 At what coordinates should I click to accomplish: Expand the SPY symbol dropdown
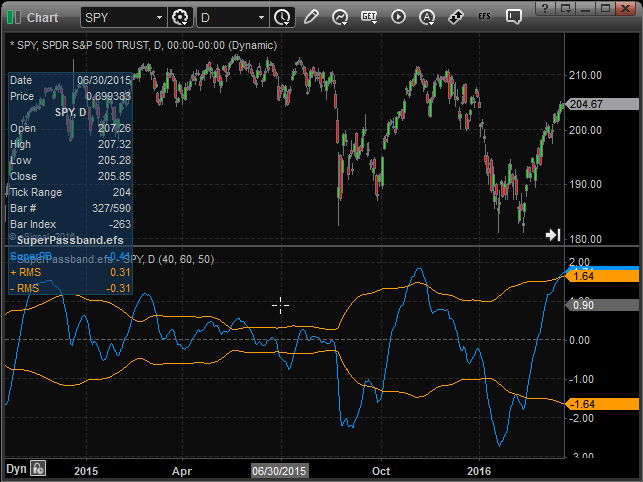pyautogui.click(x=159, y=17)
